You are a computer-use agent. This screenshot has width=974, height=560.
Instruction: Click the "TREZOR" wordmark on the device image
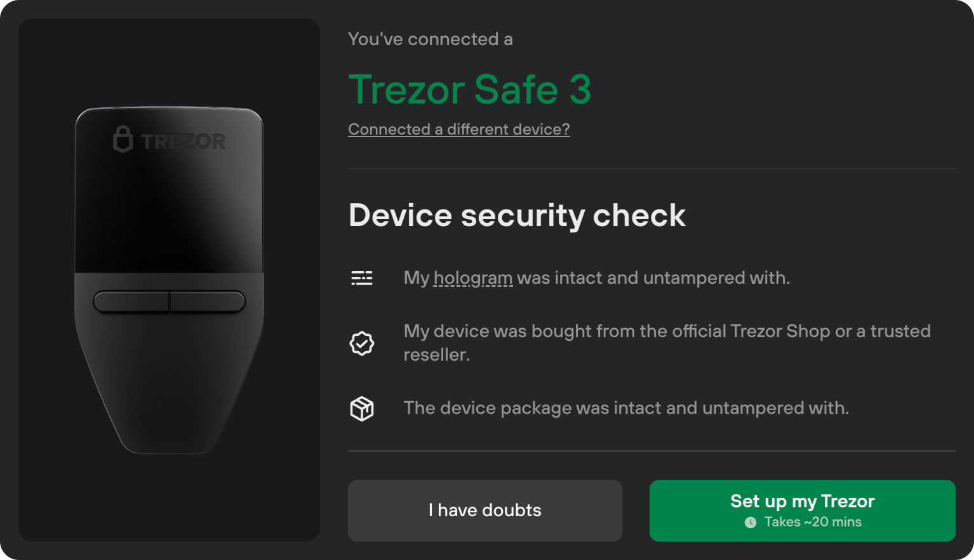[183, 142]
